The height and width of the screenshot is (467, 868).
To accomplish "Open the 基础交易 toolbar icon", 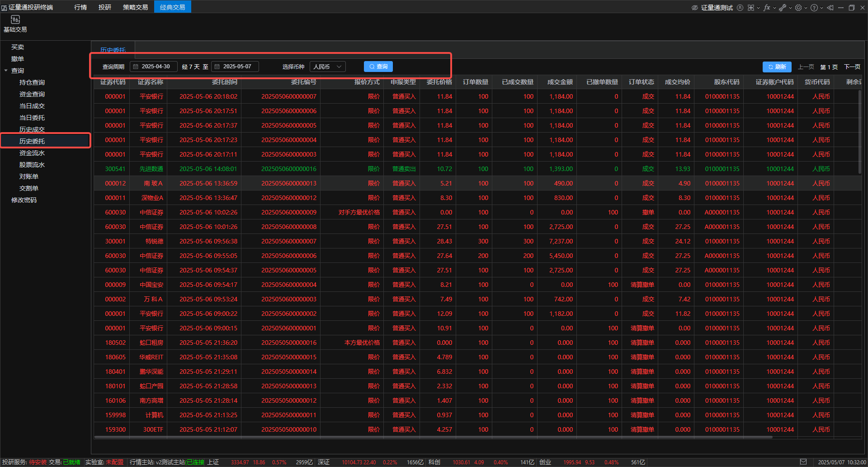I will point(15,24).
